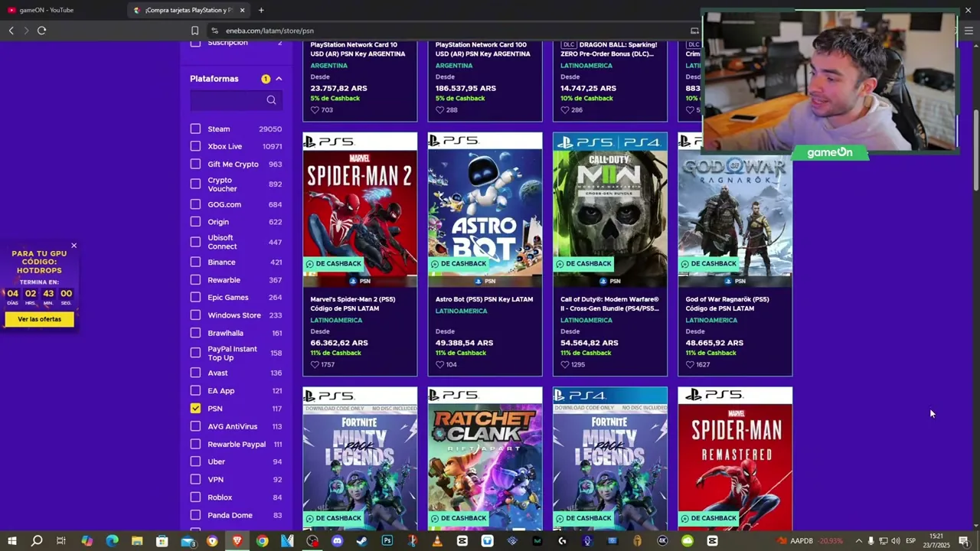980x551 pixels.
Task: Check the Xbox Live filter
Action: [195, 146]
